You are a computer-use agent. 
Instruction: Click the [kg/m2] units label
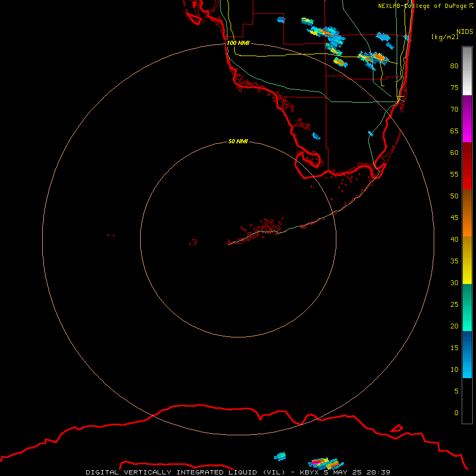coord(445,37)
